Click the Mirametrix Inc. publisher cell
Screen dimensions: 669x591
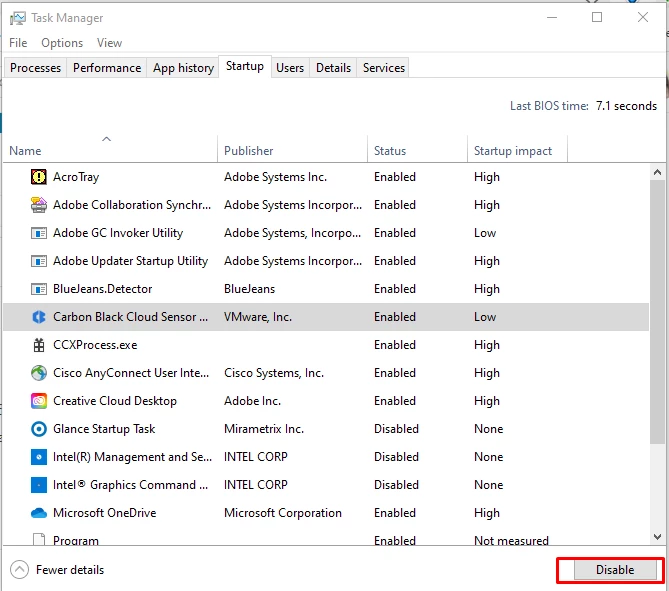pyautogui.click(x=264, y=429)
